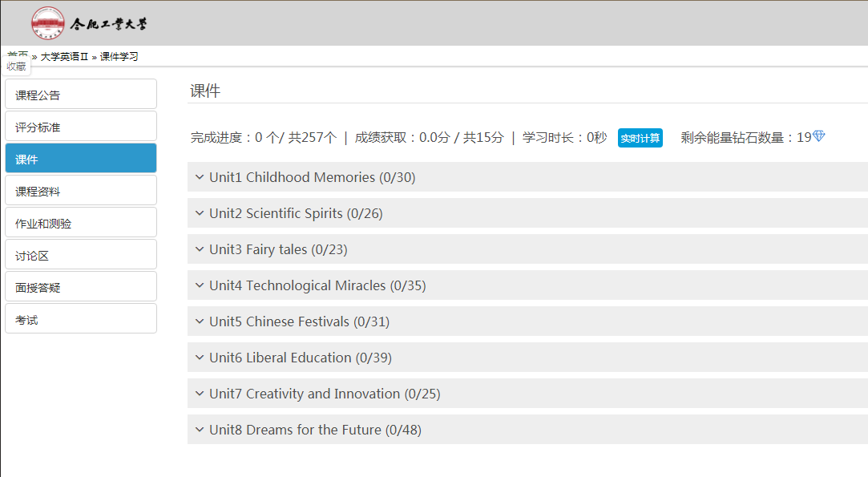Expand the Unit2 Scientific Spirits section
The width and height of the screenshot is (868, 477).
[x=527, y=212]
